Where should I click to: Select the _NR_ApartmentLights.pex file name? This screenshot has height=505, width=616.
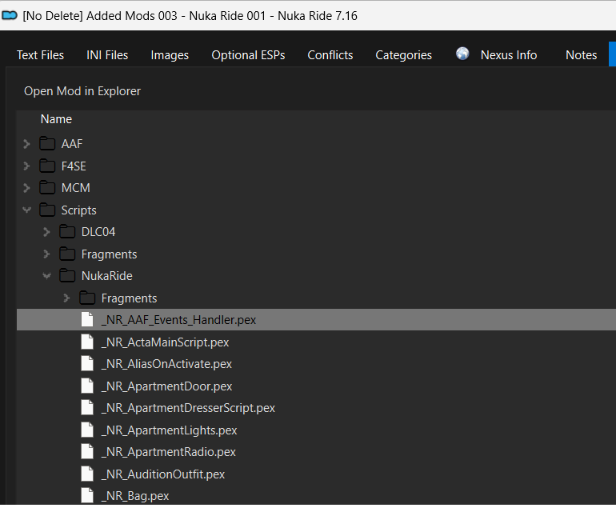(x=169, y=430)
